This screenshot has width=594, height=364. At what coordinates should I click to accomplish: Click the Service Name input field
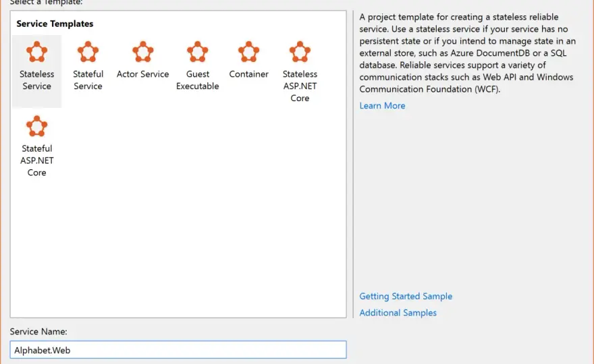point(178,350)
